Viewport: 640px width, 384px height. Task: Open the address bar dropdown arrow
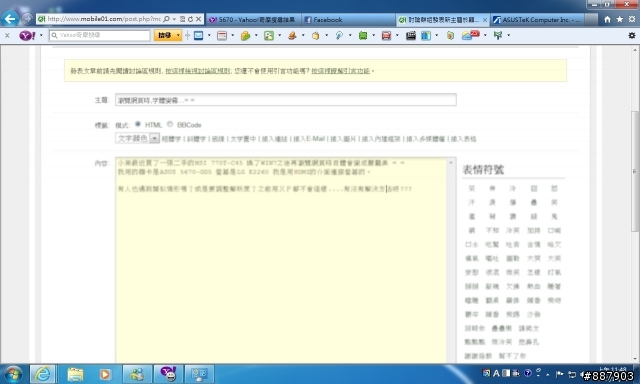click(174, 19)
